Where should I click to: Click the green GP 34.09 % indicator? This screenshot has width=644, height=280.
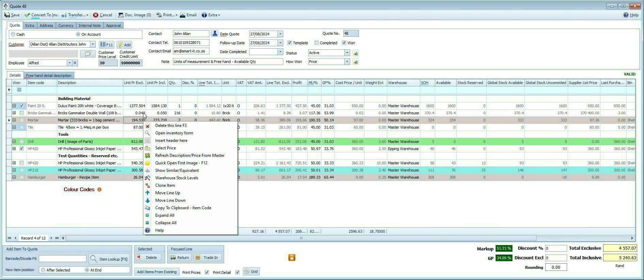[x=504, y=258]
